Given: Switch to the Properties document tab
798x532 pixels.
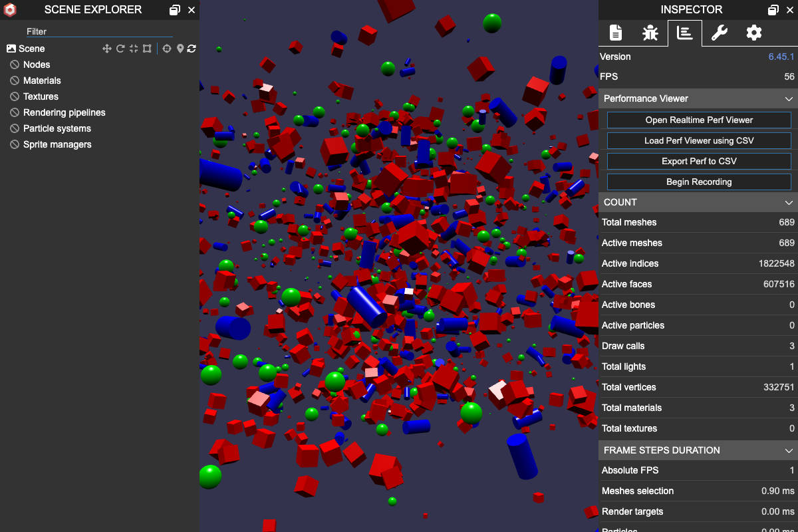Looking at the screenshot, I should (616, 33).
